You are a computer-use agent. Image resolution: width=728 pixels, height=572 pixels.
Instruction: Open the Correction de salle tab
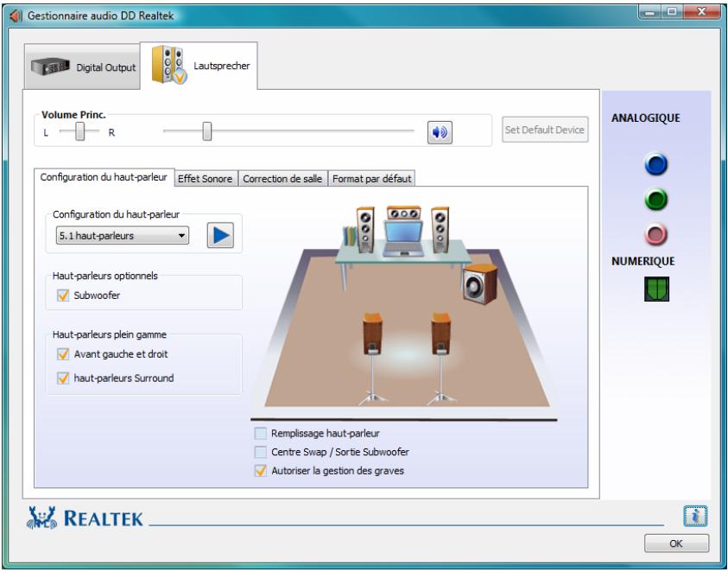pyautogui.click(x=282, y=179)
